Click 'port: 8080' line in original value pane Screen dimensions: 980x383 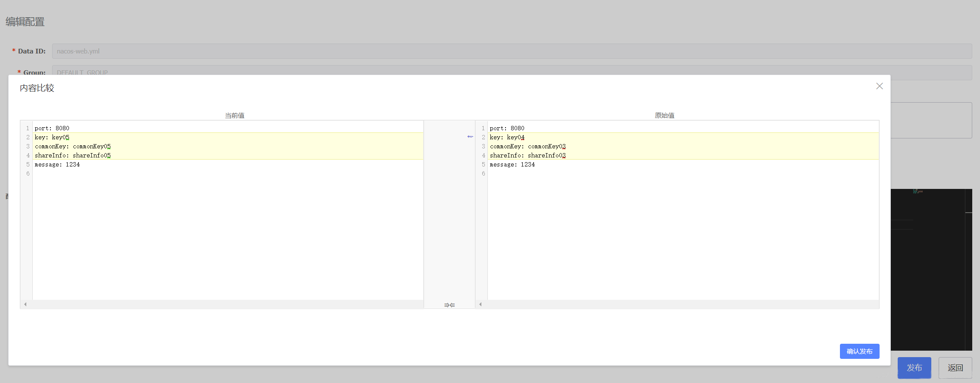(507, 128)
